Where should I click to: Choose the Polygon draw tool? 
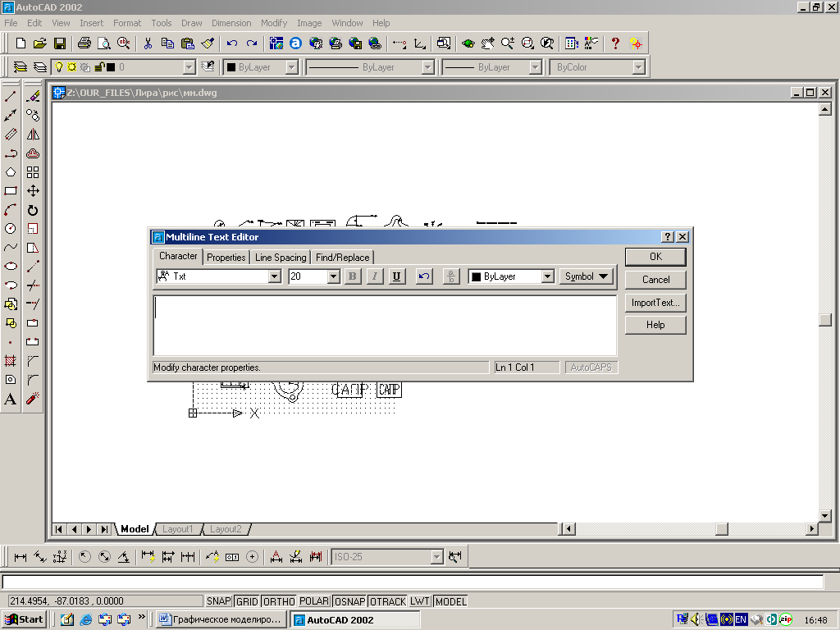click(x=10, y=172)
